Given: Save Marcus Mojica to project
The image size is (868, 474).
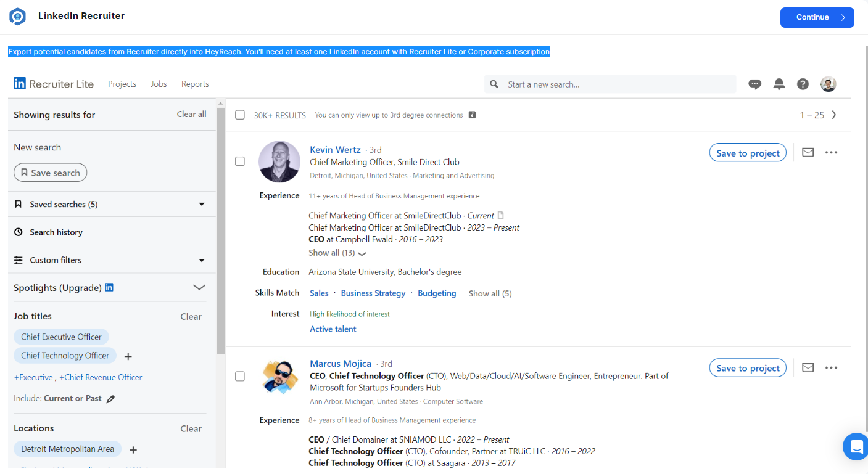Looking at the screenshot, I should 748,368.
